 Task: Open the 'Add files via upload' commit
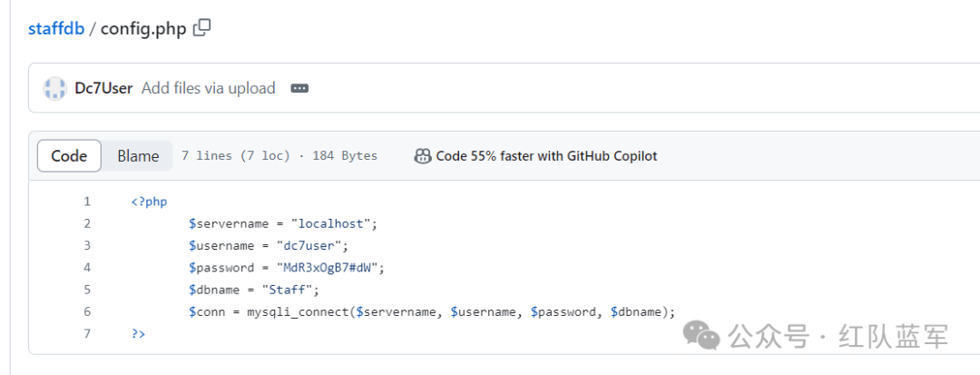pos(208,88)
